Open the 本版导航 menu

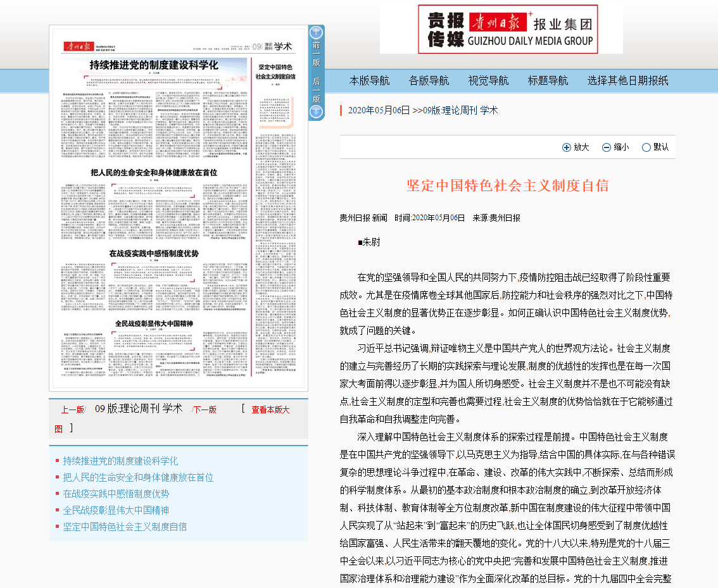[x=370, y=81]
